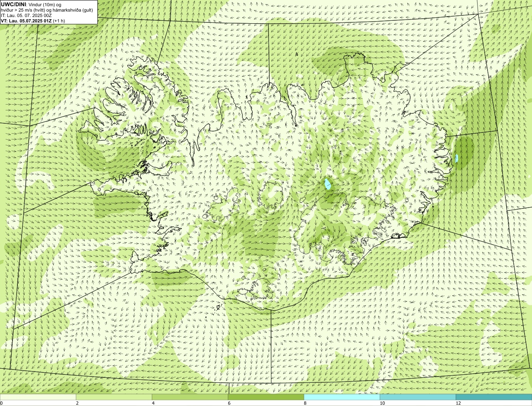This screenshot has width=532, height=406.
Task: Click the cyan high-wind patch in central Iceland
Action: click(x=328, y=184)
